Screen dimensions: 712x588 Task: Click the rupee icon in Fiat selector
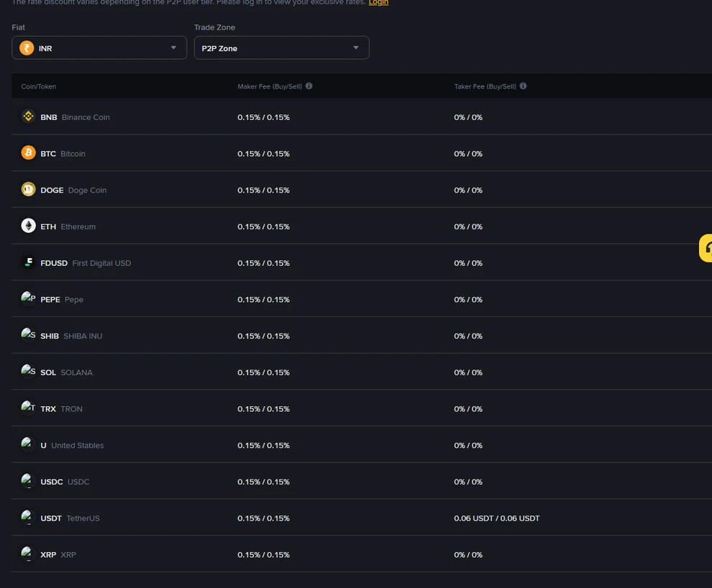tap(27, 47)
